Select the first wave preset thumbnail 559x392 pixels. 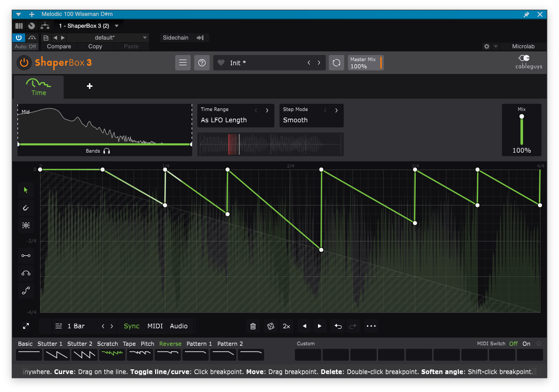pos(29,354)
